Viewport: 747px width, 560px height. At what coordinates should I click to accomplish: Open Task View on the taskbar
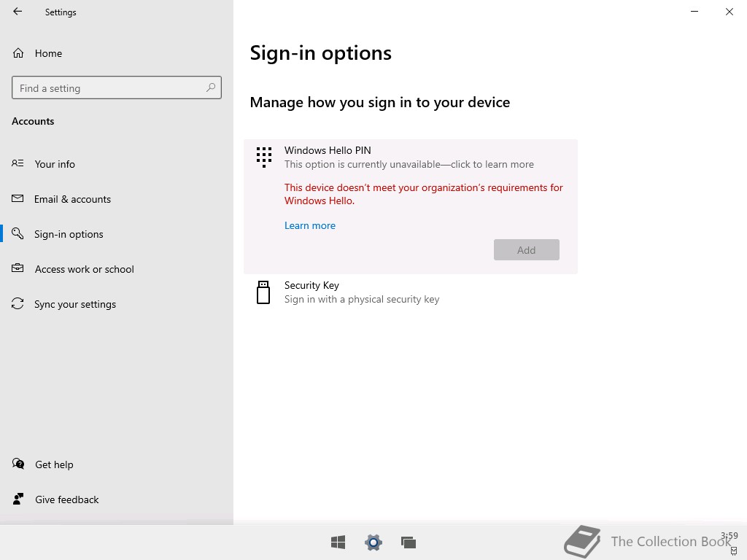(409, 542)
